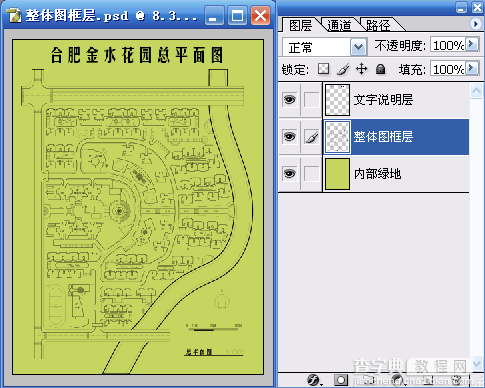Hide the 内部绿地 layer via its eye
This screenshot has width=485, height=388.
(289, 174)
